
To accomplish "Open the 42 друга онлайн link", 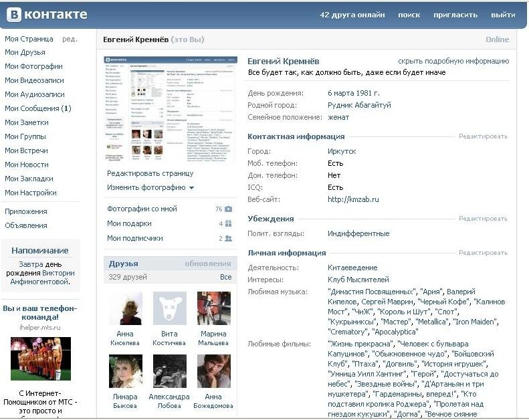I will tap(352, 15).
